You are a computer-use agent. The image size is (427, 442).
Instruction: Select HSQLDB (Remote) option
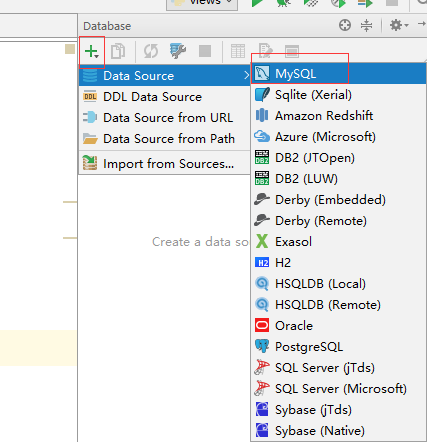click(x=338, y=305)
